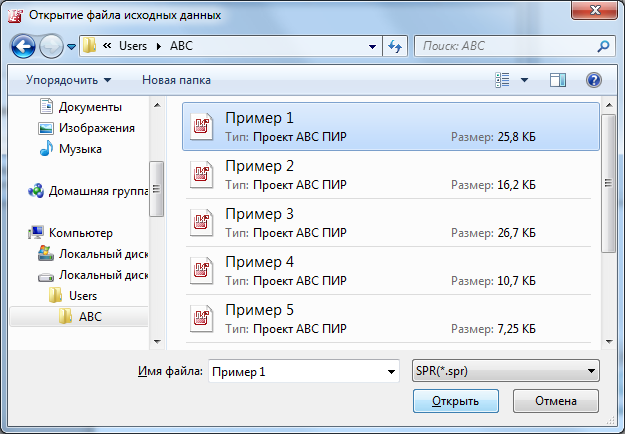Screen dimensions: 625x434
Task: Select Домашняя группа in navigation pane
Action: coord(88,191)
